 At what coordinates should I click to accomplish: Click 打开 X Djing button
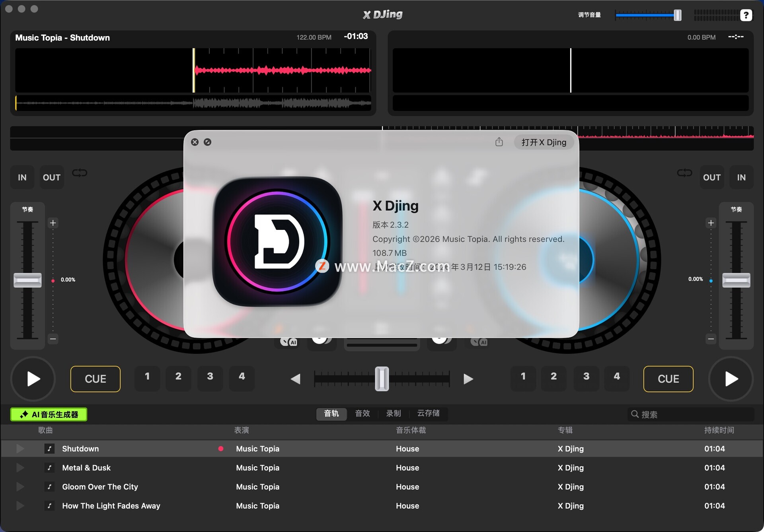click(x=544, y=142)
